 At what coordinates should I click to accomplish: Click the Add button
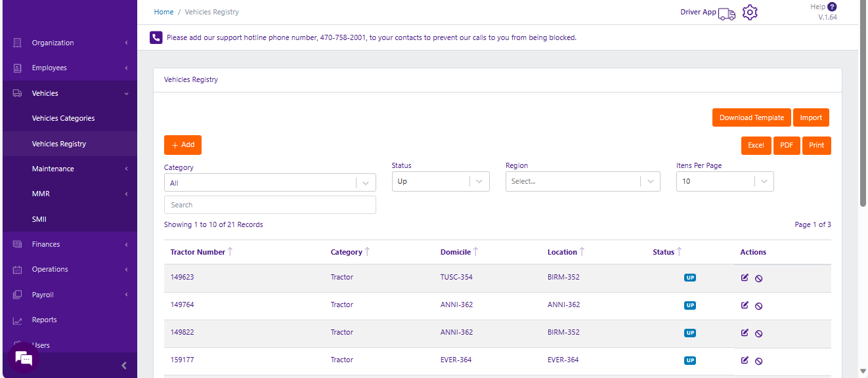(x=183, y=145)
